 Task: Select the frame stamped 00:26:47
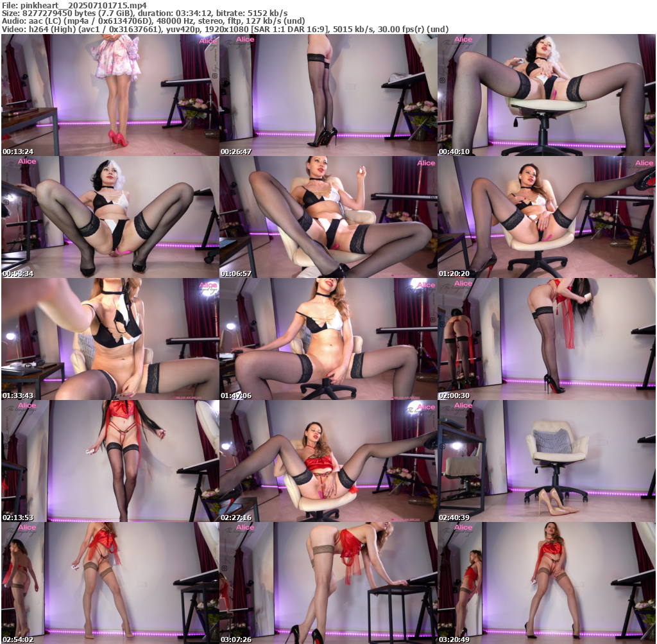click(x=328, y=95)
